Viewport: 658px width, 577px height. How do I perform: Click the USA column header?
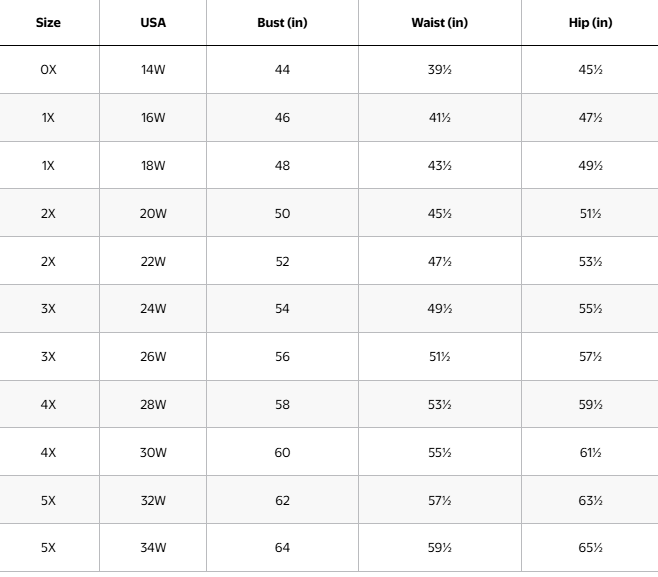(153, 23)
